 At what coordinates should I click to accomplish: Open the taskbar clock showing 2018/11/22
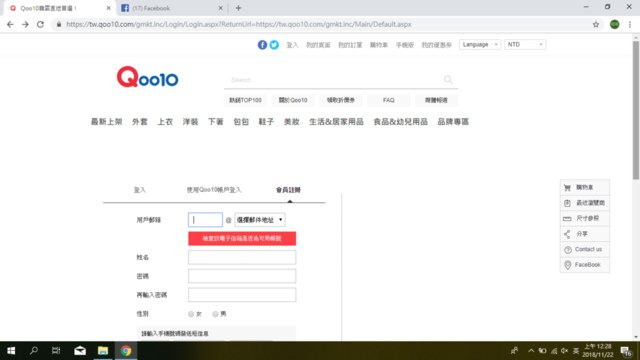pos(598,351)
